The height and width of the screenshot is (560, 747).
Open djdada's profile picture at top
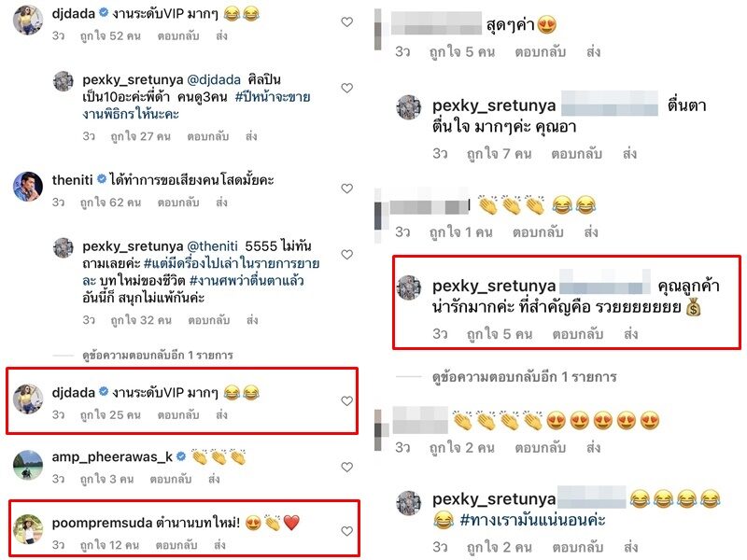coord(28,20)
